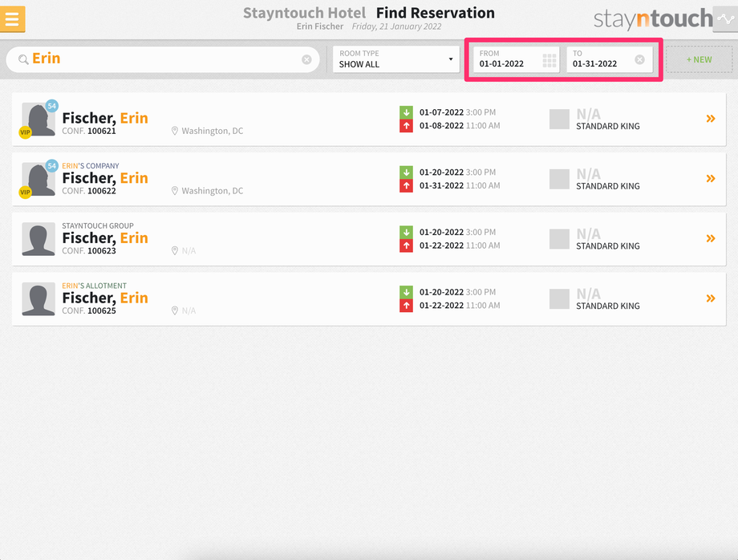The image size is (738, 560).
Task: Open the Room Type dropdown
Action: click(x=395, y=59)
